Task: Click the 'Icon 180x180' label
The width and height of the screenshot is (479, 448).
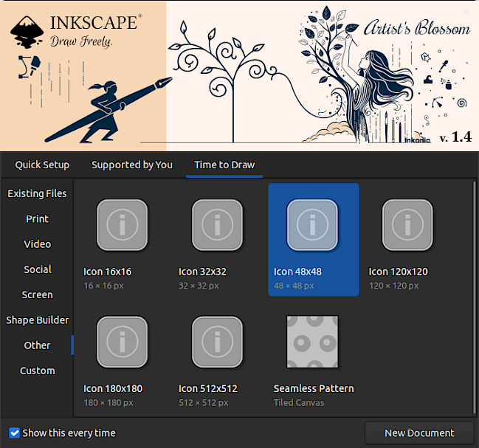Action: [113, 389]
